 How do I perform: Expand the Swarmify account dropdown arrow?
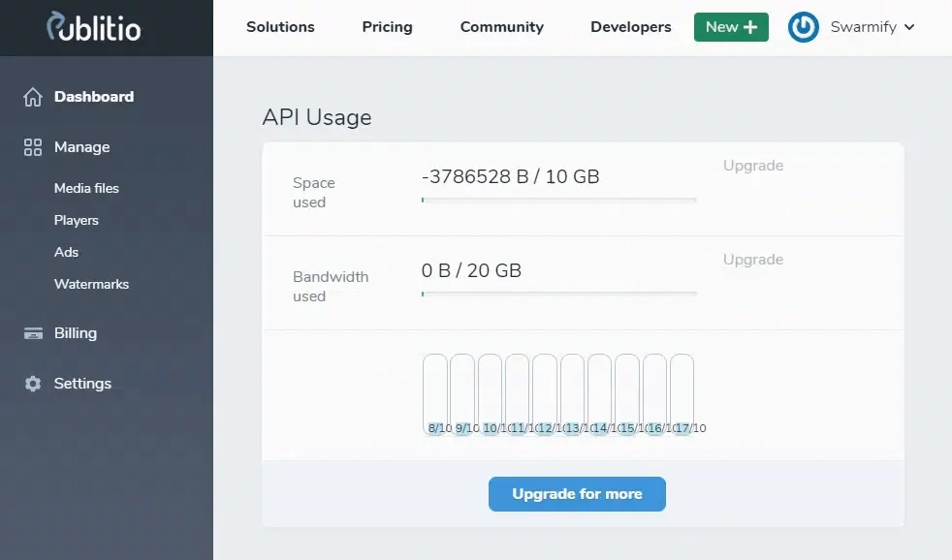(x=908, y=27)
